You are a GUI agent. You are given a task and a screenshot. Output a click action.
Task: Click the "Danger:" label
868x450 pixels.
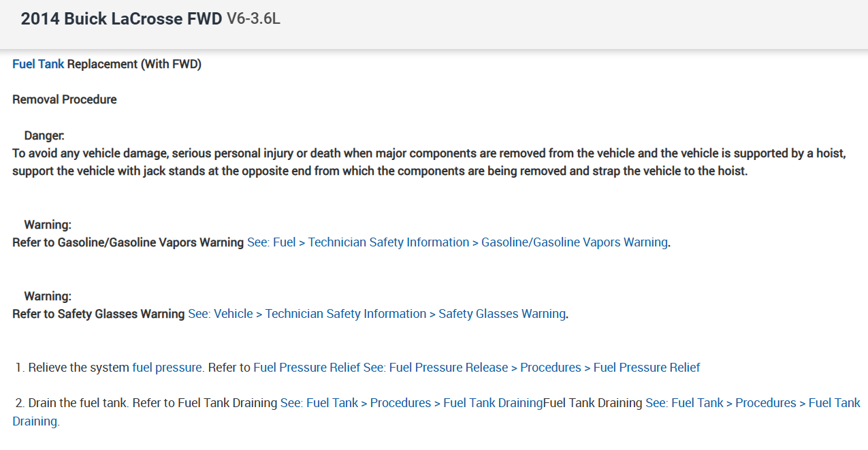44,135
